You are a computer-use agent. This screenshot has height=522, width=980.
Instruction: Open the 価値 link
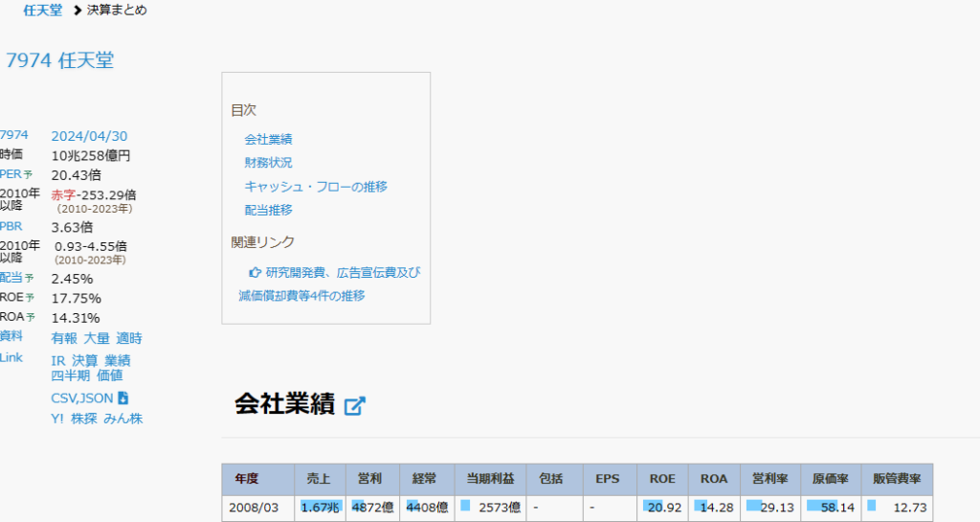pos(110,375)
